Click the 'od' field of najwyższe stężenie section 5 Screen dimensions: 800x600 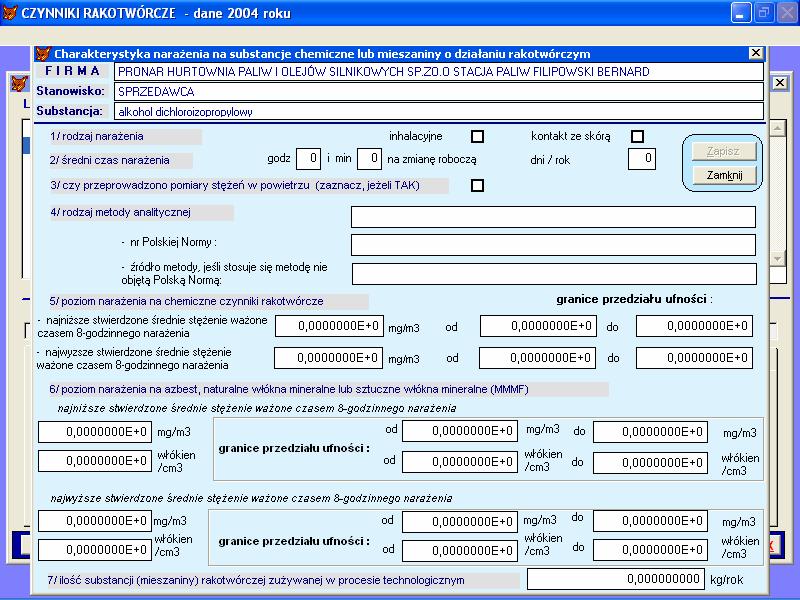[537, 358]
